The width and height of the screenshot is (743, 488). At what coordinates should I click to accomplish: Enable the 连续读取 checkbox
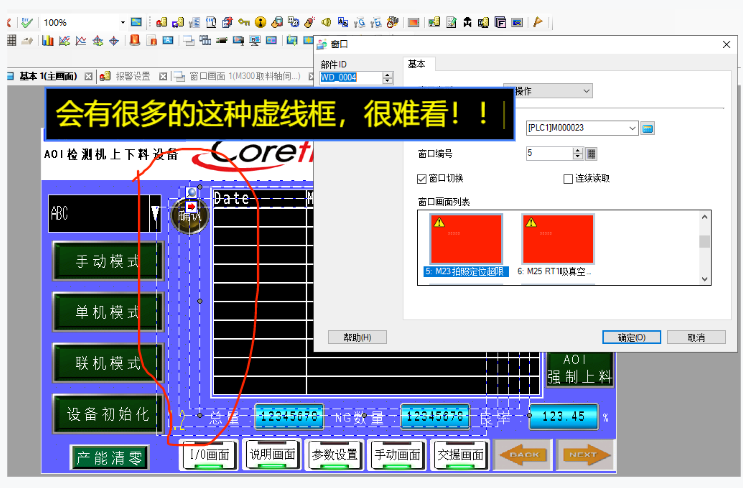click(568, 178)
